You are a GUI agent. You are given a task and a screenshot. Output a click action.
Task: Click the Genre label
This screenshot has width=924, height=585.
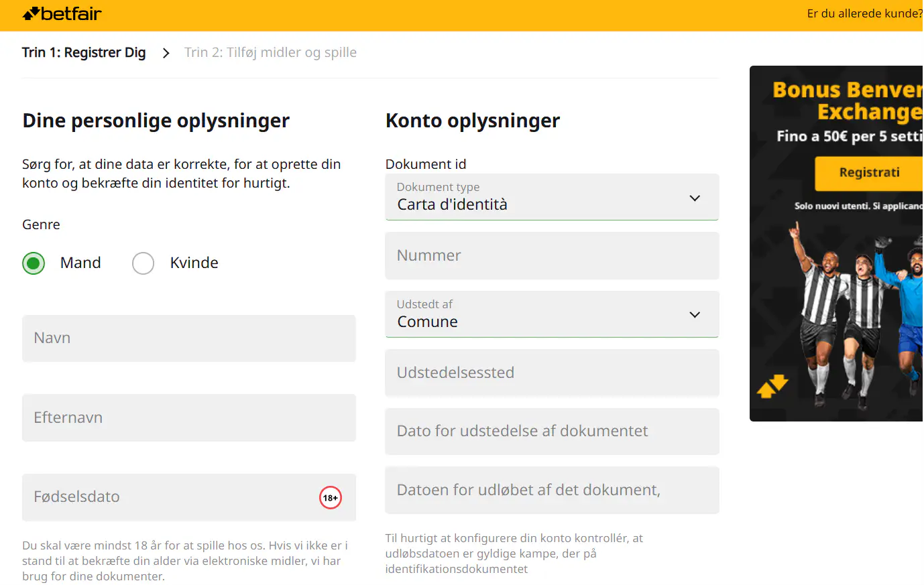tap(41, 224)
